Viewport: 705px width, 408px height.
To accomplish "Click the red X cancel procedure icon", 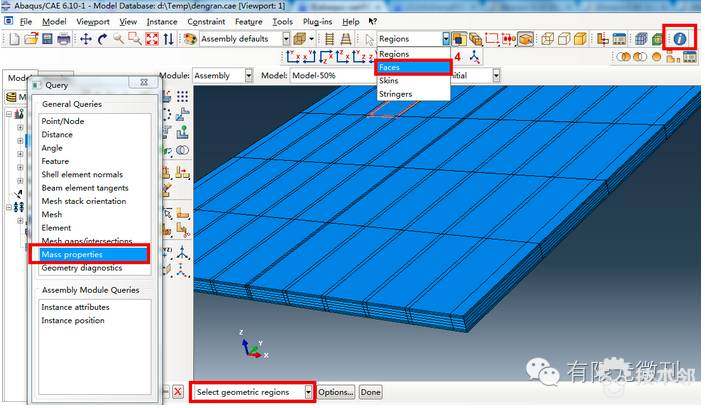I will [178, 392].
